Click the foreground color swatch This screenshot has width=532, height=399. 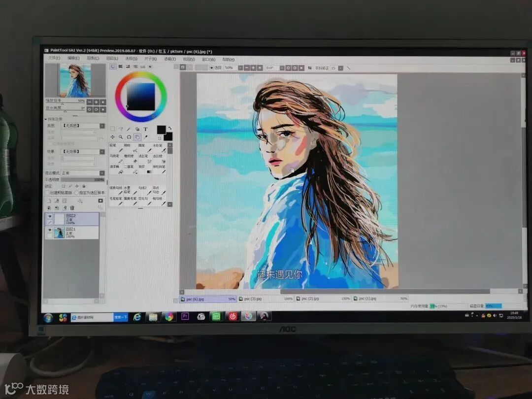pos(161,130)
